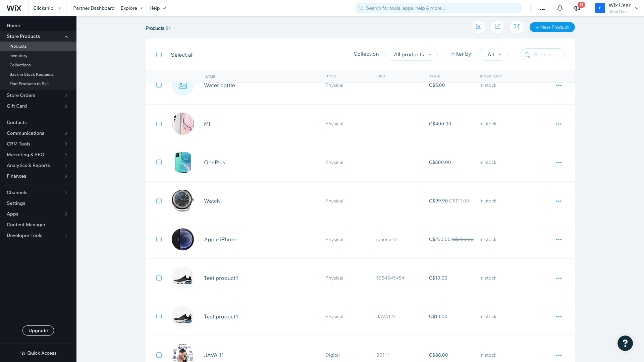Open the Help dropdown menu
Viewport: 644px width, 362px height.
pyautogui.click(x=158, y=8)
